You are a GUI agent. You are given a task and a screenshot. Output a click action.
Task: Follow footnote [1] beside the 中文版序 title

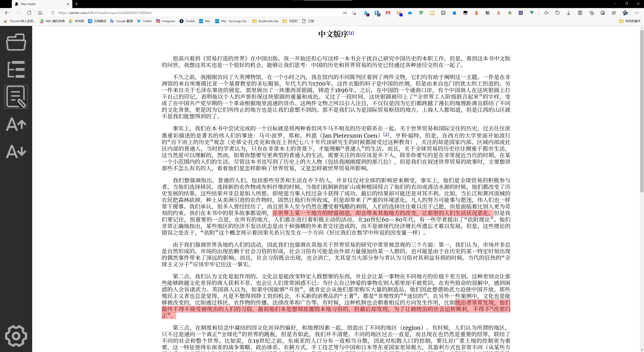(x=351, y=33)
